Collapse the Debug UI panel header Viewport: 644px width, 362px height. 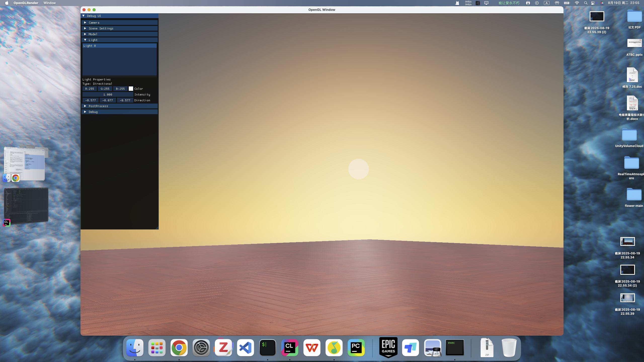[94, 16]
